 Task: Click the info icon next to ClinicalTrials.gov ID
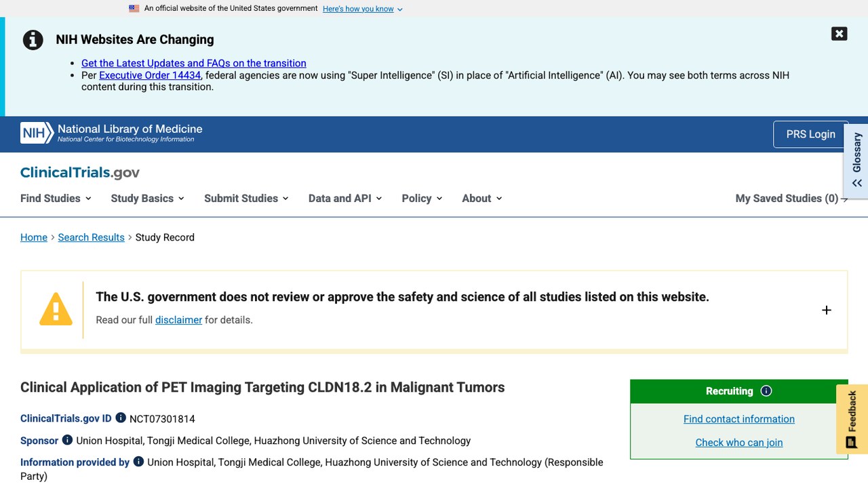[x=121, y=418]
